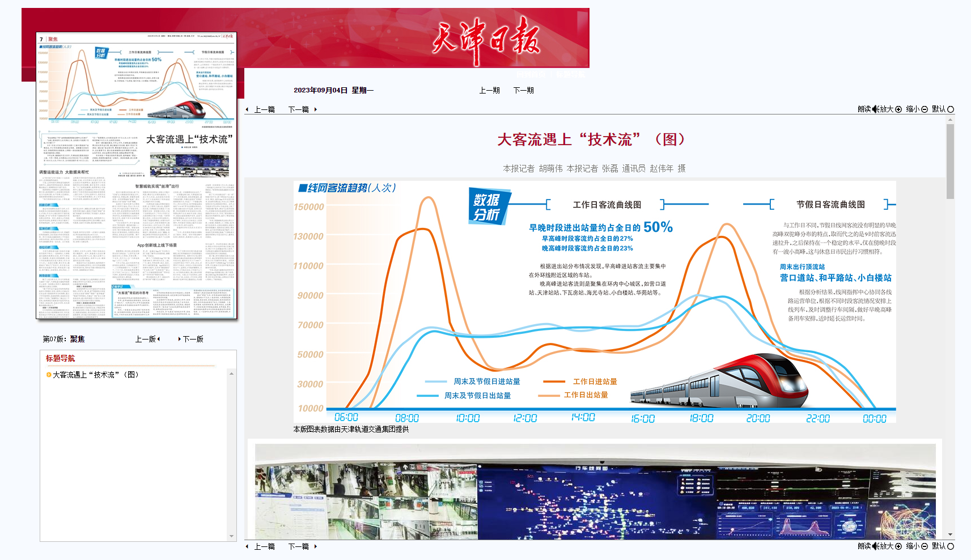Screen dimensions: 971x560
Task: Click the speaker icon beside 朗读 below the article
Action: click(x=875, y=546)
